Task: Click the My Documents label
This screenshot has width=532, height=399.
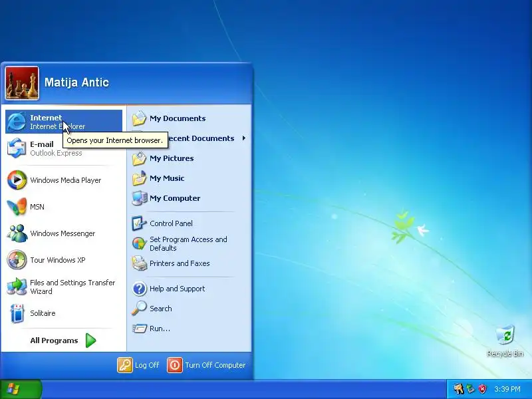Action: tap(178, 118)
